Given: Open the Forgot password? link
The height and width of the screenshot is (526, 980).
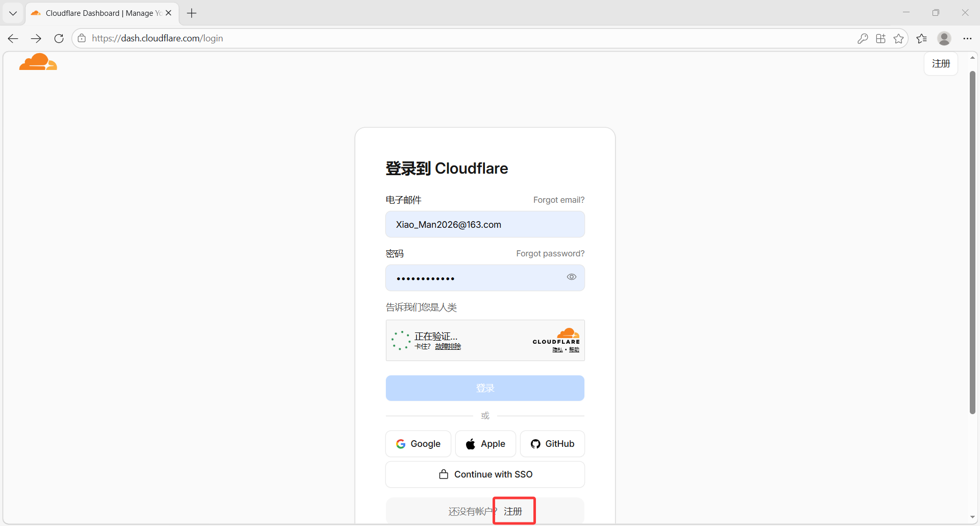Looking at the screenshot, I should pos(550,253).
